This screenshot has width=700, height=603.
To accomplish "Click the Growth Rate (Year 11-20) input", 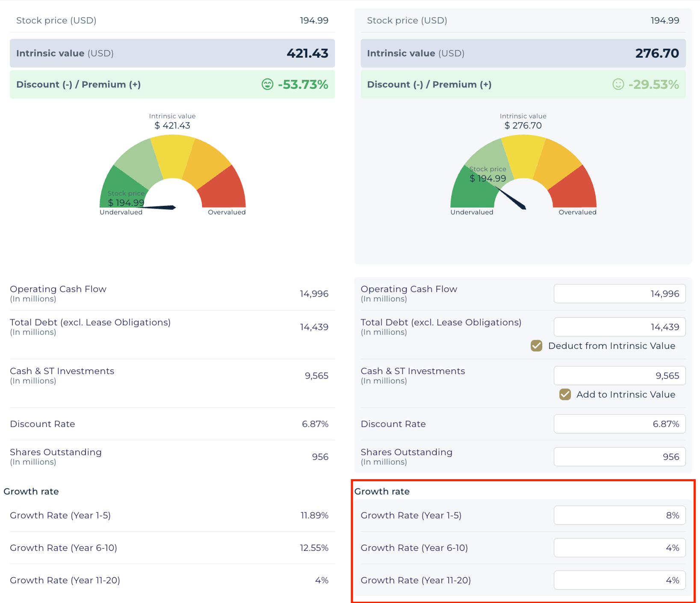I will [619, 580].
